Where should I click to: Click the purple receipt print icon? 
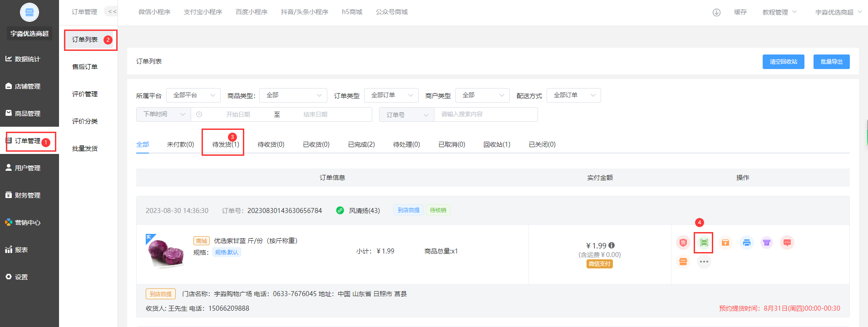tap(767, 243)
